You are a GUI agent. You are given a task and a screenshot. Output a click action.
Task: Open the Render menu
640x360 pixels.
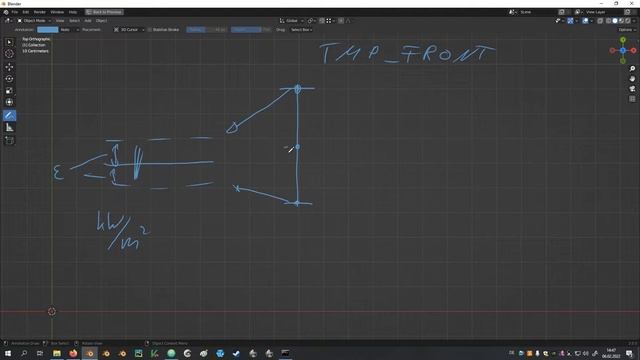pos(40,12)
